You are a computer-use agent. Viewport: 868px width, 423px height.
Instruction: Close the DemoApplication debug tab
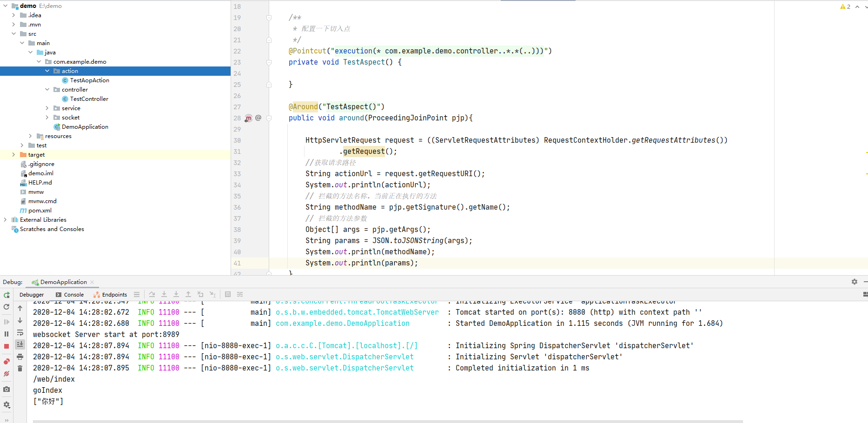coord(92,282)
